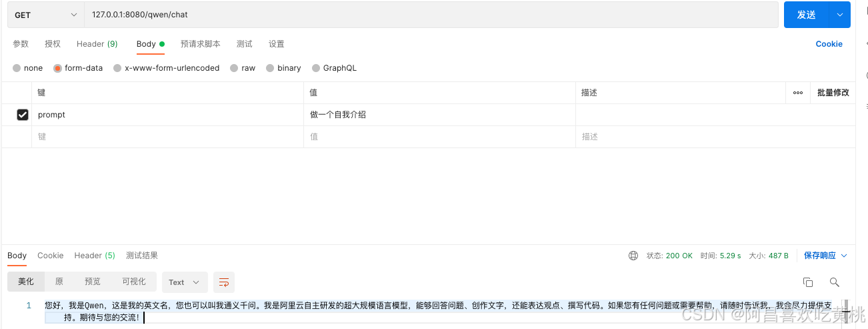The height and width of the screenshot is (329, 868).
Task: Click the 做一个自我介绍 value cell
Action: pos(439,115)
